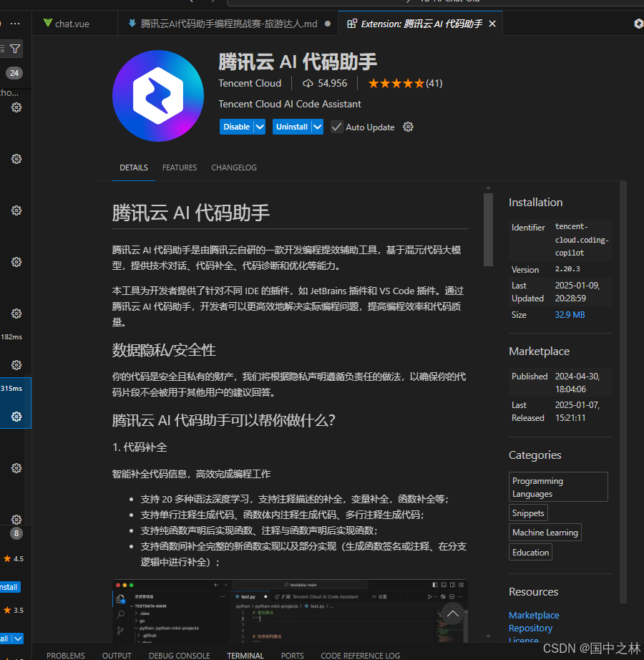Image resolution: width=644 pixels, height=660 pixels.
Task: Close the Extension: 腾讯云 AI 代码助手 tab
Action: 492,24
